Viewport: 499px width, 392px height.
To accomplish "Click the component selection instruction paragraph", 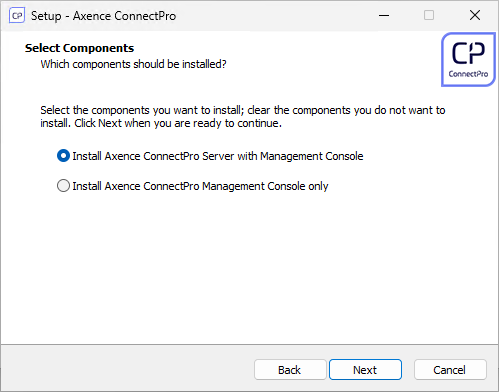I will pos(243,117).
